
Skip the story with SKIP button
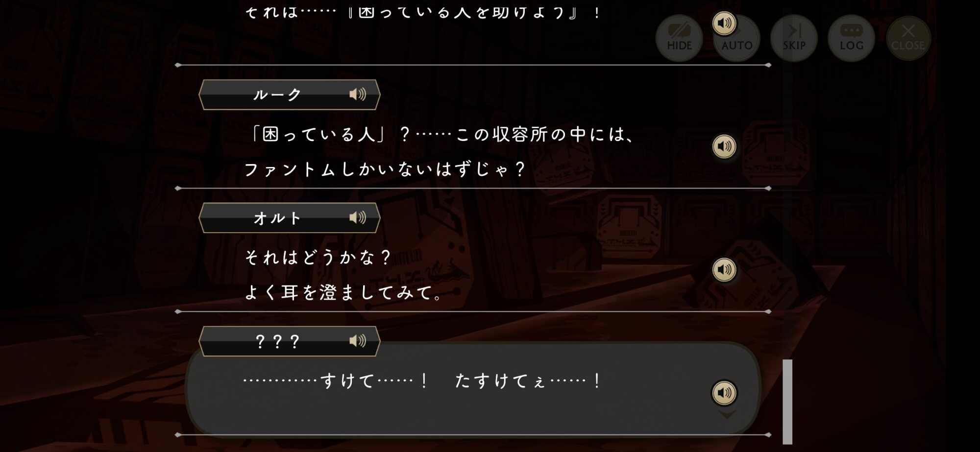click(794, 38)
